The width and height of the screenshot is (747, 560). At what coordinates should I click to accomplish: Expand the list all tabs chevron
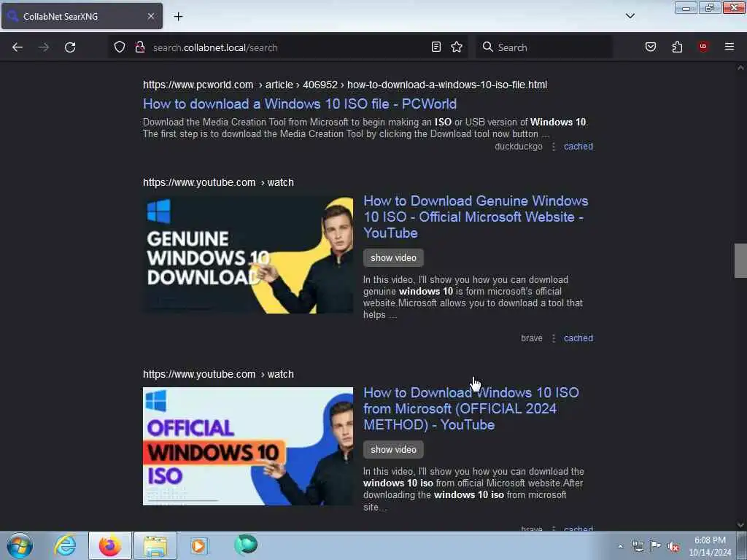pyautogui.click(x=630, y=16)
